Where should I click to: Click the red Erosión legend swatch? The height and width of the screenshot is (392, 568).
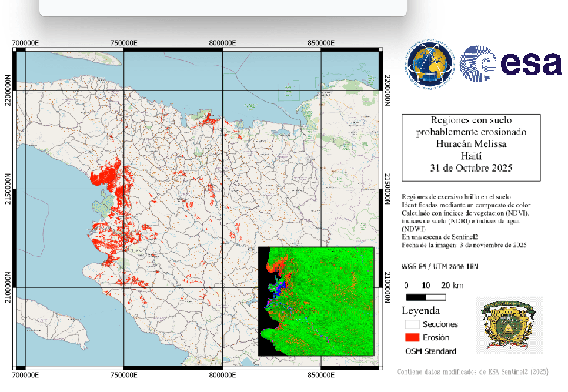[412, 337]
